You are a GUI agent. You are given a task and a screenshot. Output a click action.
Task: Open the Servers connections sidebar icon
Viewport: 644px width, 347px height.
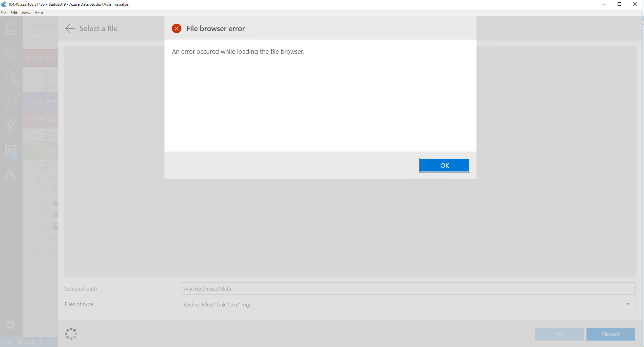[10, 29]
